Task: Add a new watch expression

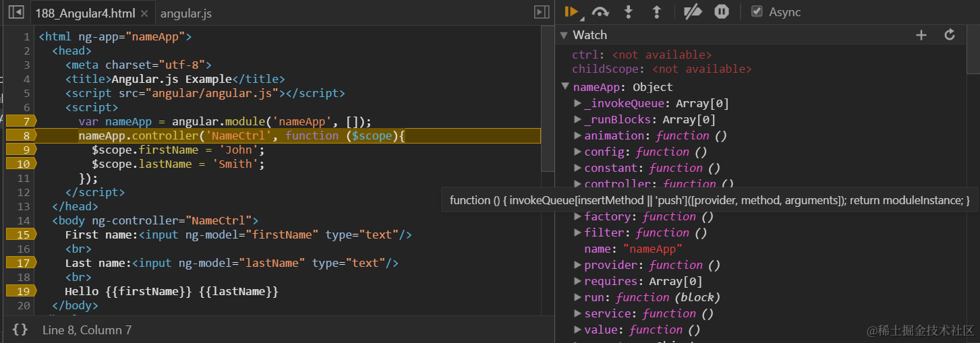Action: (921, 35)
